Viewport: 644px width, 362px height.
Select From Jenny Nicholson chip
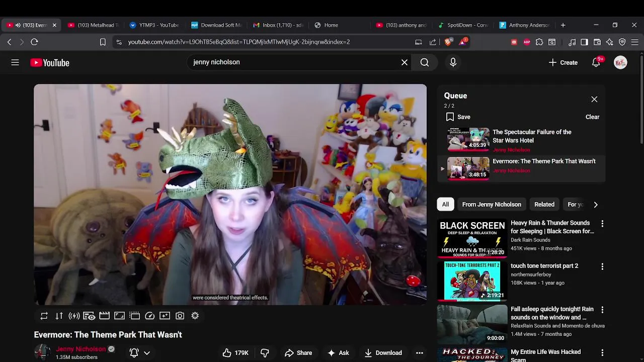[x=492, y=205]
